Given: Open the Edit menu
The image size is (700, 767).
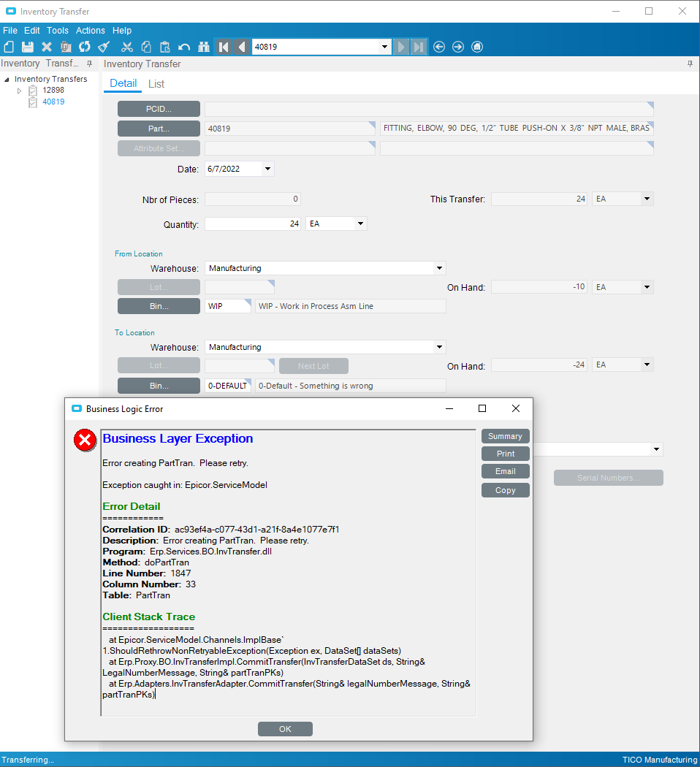Looking at the screenshot, I should 32,31.
